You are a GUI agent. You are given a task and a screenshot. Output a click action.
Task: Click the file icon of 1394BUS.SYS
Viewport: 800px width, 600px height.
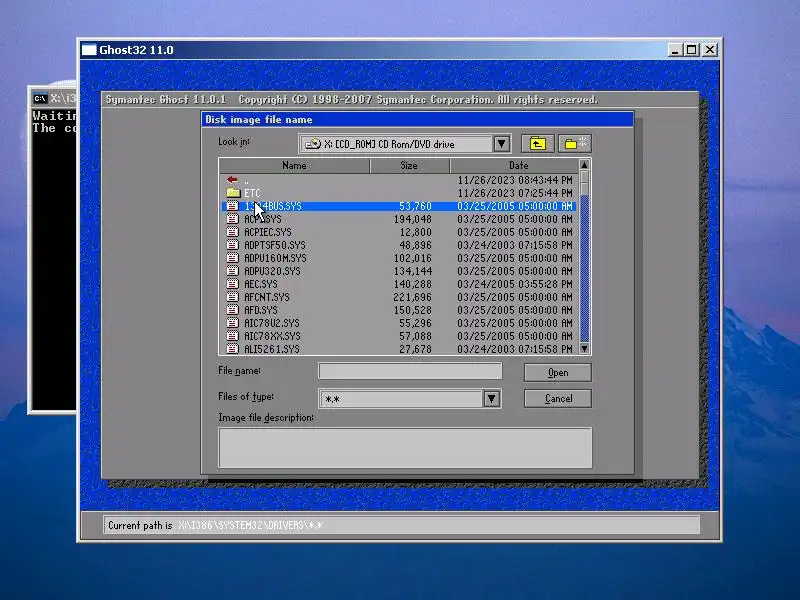pyautogui.click(x=233, y=206)
